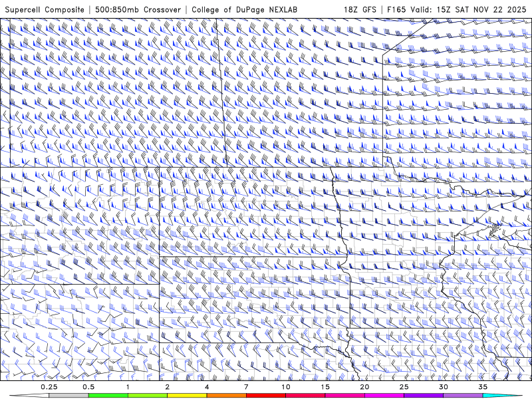The height and width of the screenshot is (399, 532).
Task: Click the pink-red 10–15 color bar segment
Action: click(x=305, y=395)
